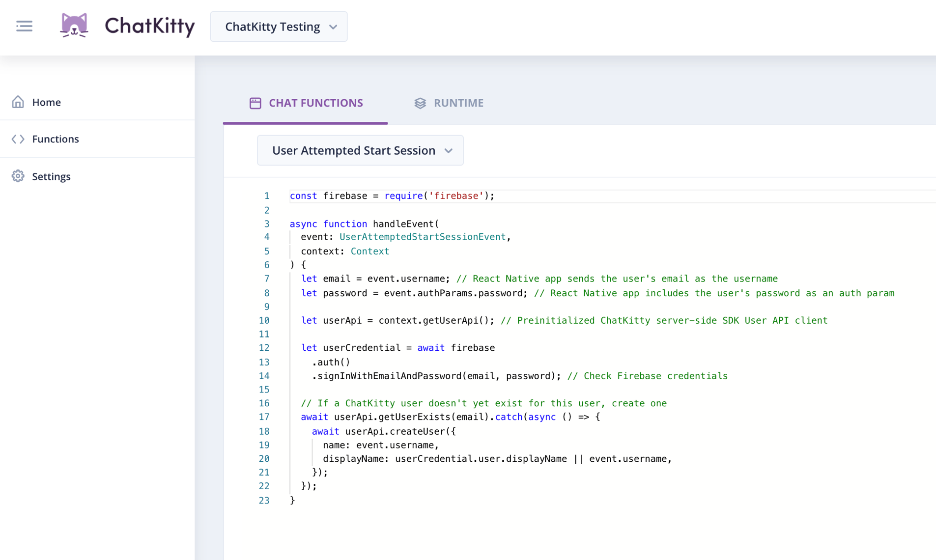Image resolution: width=936 pixels, height=560 pixels.
Task: Expand the User Attempted Start Session dropdown
Action: 360,150
